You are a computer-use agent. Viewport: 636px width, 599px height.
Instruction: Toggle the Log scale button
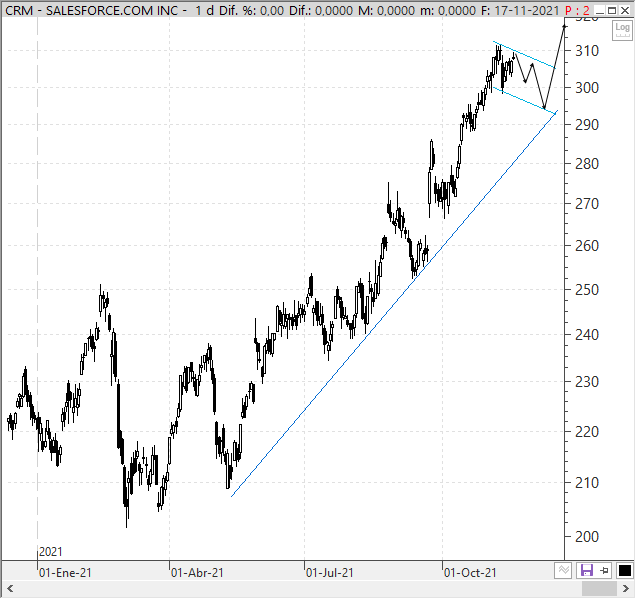pyautogui.click(x=622, y=30)
